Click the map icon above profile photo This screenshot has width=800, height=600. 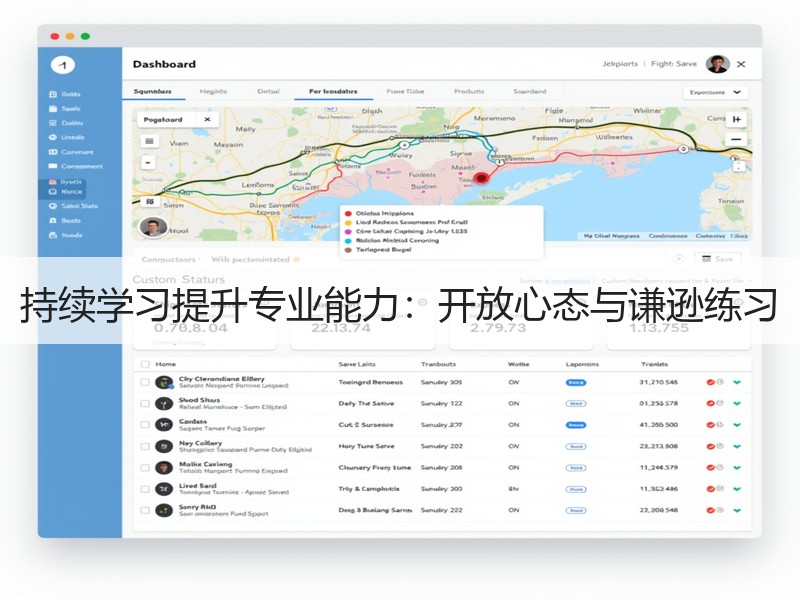pos(150,202)
